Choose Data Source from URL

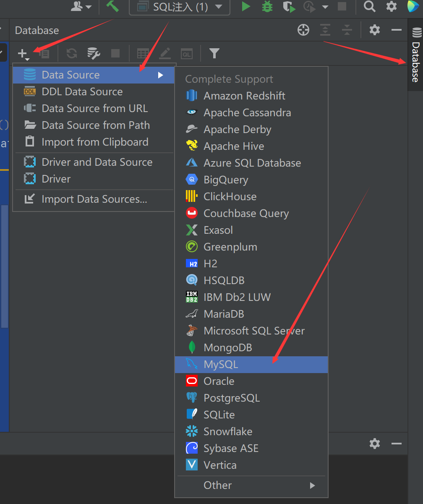94,109
